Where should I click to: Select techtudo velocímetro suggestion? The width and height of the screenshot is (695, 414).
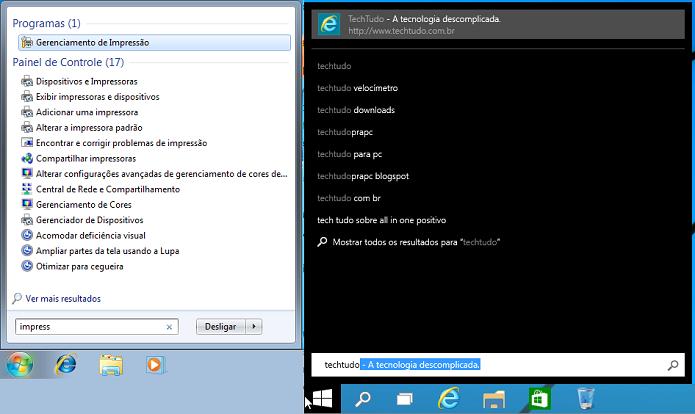(357, 88)
